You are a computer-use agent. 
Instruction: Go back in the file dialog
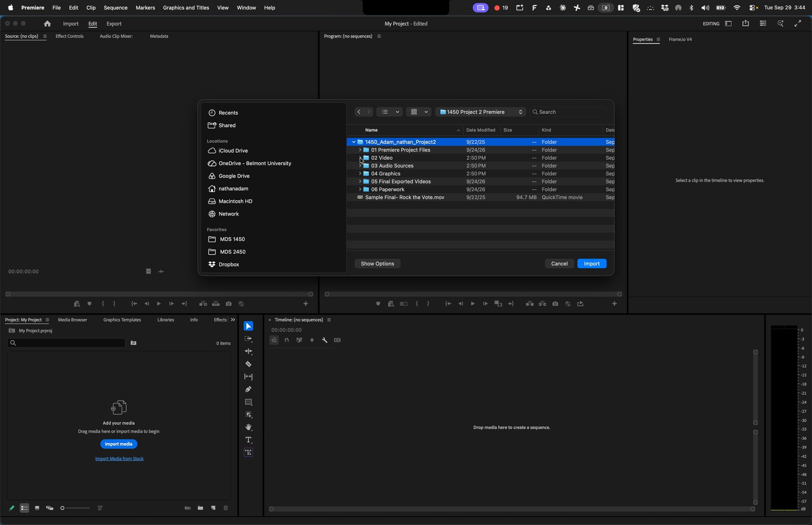[x=359, y=112]
